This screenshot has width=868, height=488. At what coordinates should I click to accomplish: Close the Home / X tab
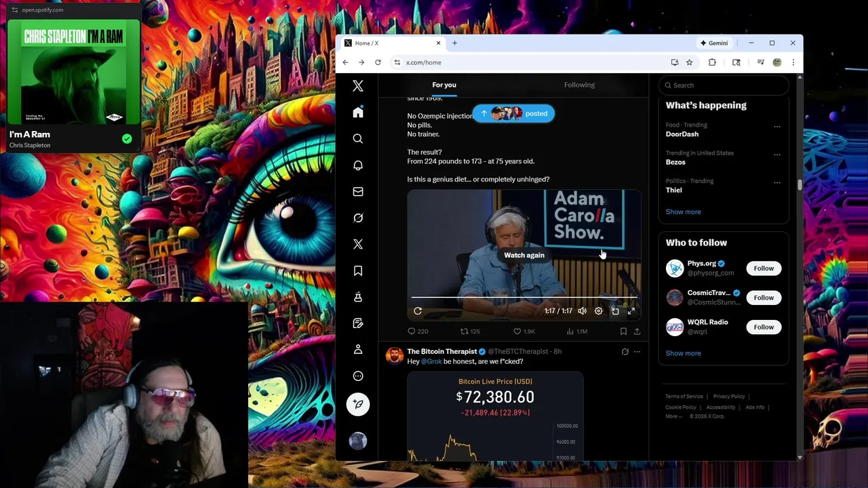click(x=438, y=43)
